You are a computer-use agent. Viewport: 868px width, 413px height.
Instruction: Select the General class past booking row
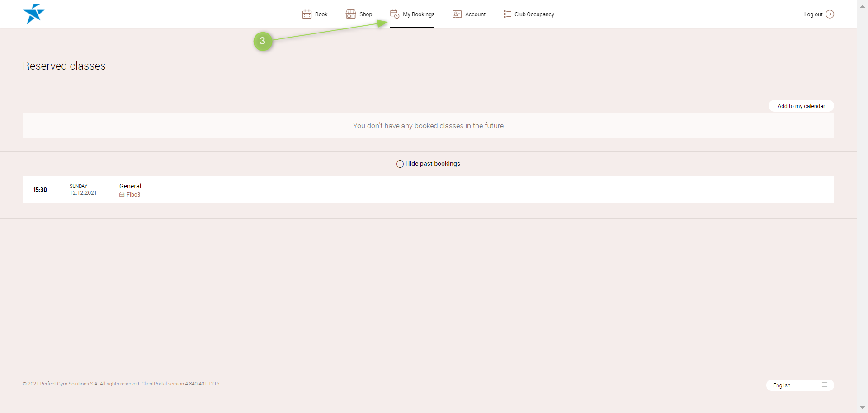pos(428,190)
